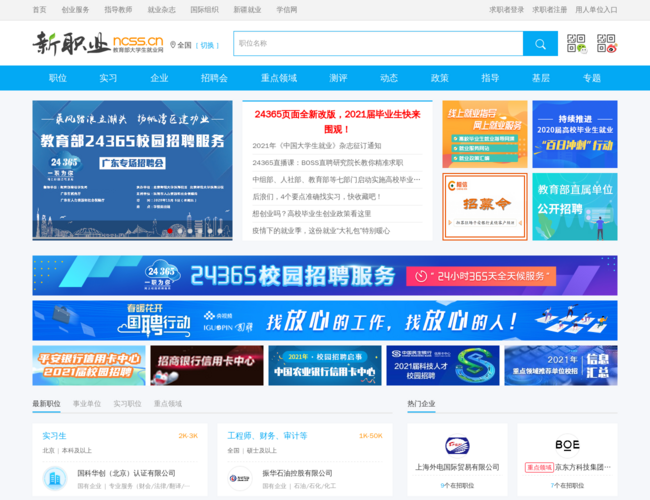The width and height of the screenshot is (650, 500).
Task: Open 2021届科技人才校园招聘 banner
Action: coord(443,365)
